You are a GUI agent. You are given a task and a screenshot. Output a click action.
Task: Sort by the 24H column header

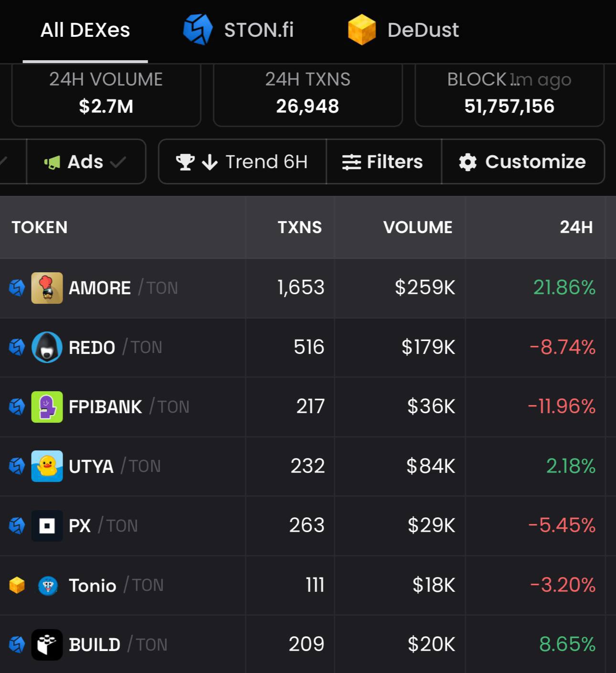click(x=576, y=227)
